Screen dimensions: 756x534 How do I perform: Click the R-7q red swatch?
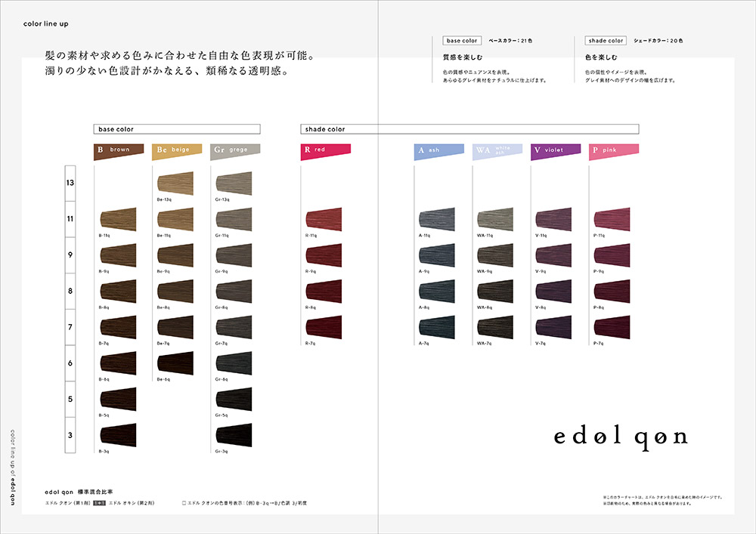[x=324, y=328]
